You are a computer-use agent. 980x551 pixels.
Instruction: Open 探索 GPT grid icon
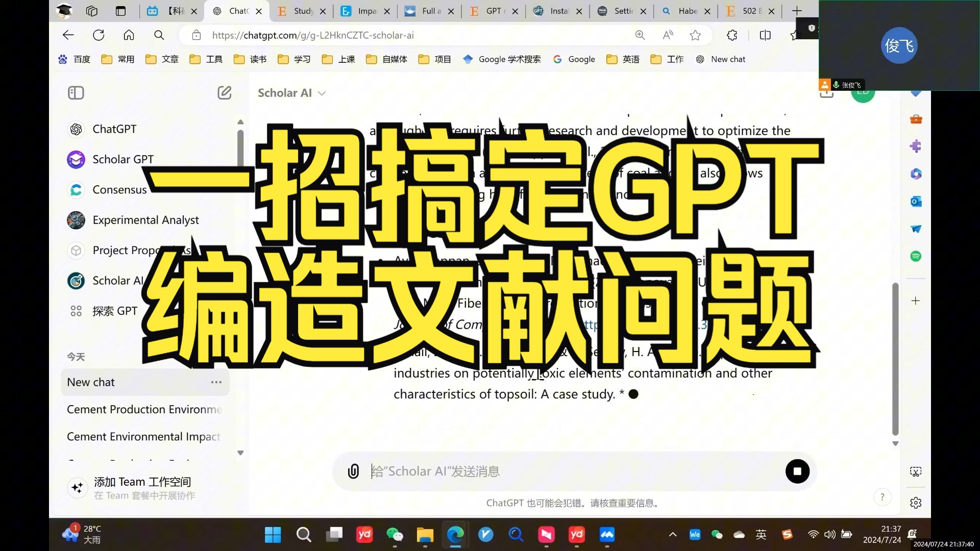point(76,311)
